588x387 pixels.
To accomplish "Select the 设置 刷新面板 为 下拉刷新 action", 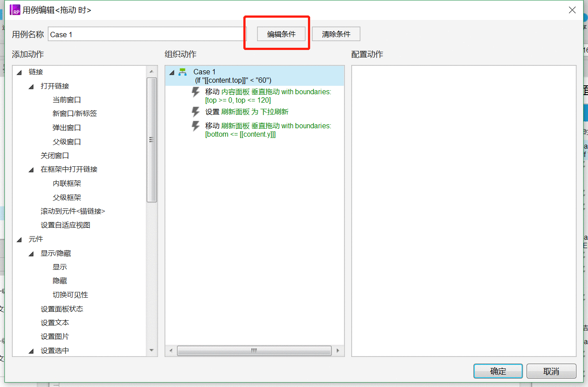I will pos(247,112).
